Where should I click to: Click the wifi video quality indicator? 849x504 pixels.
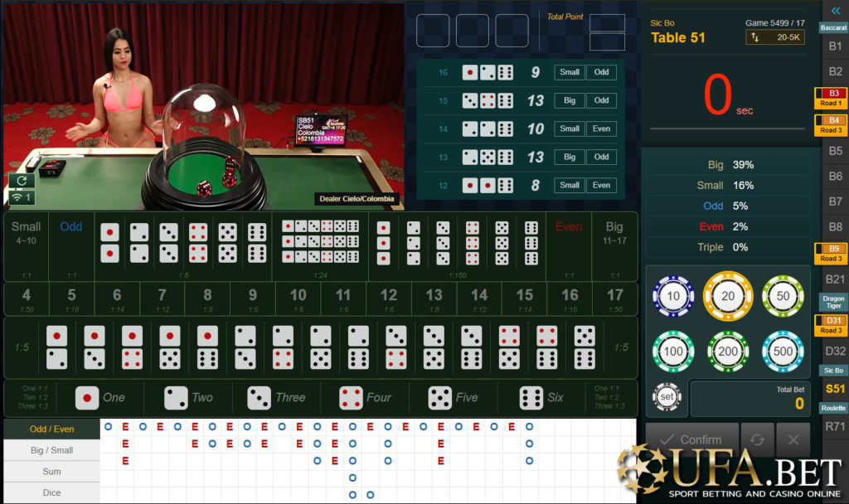(22, 197)
